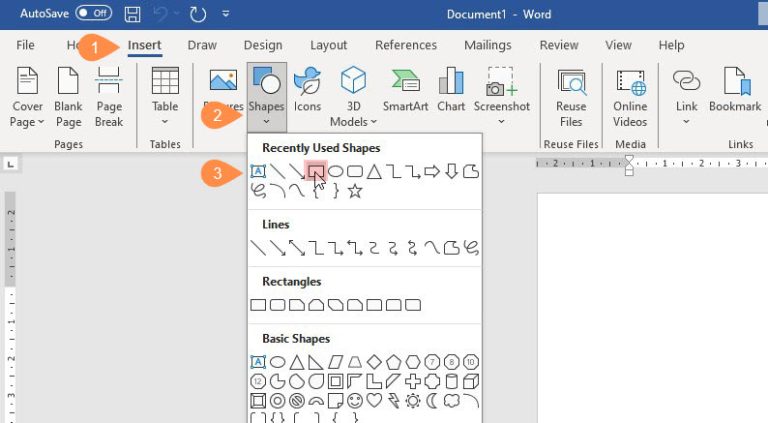The width and height of the screenshot is (768, 423).
Task: Click the Chart button
Action: click(x=451, y=89)
